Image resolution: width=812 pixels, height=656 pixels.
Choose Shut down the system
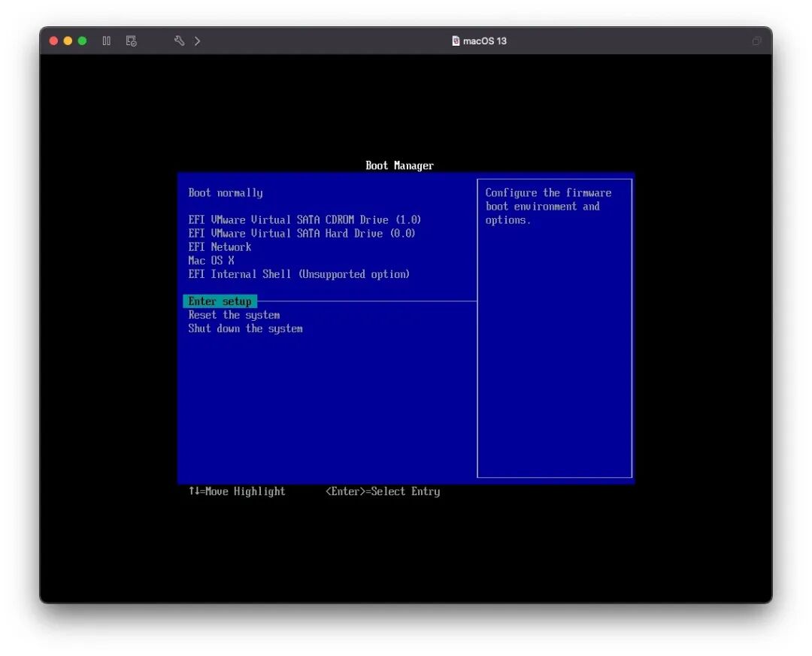click(x=245, y=328)
